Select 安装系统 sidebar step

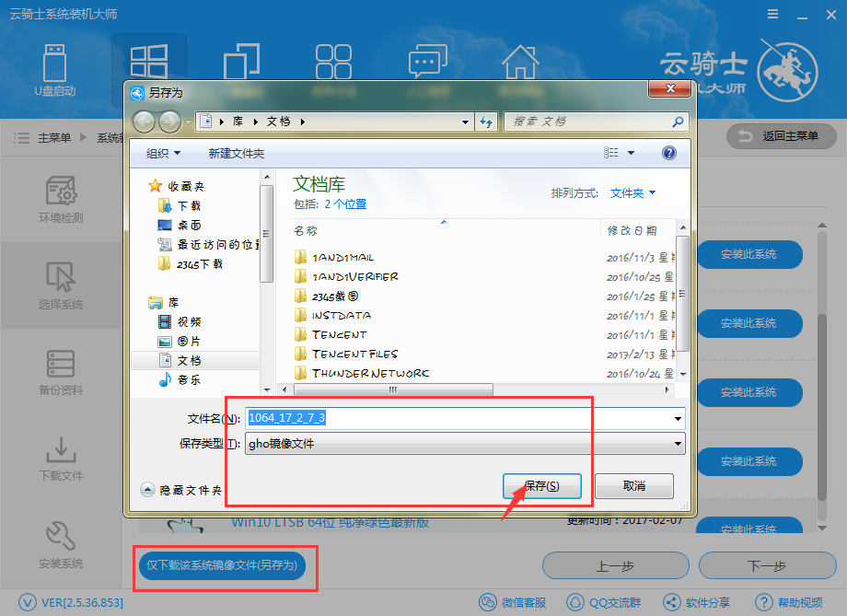click(61, 545)
